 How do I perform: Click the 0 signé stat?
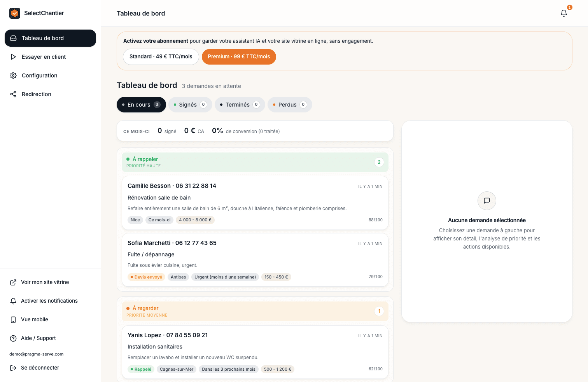click(167, 131)
